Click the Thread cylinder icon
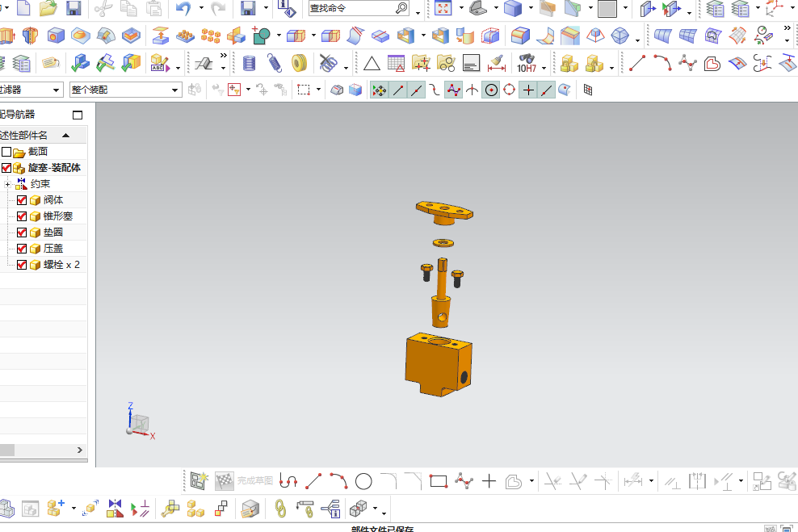Viewport: 798px width, 532px height. 249,63
